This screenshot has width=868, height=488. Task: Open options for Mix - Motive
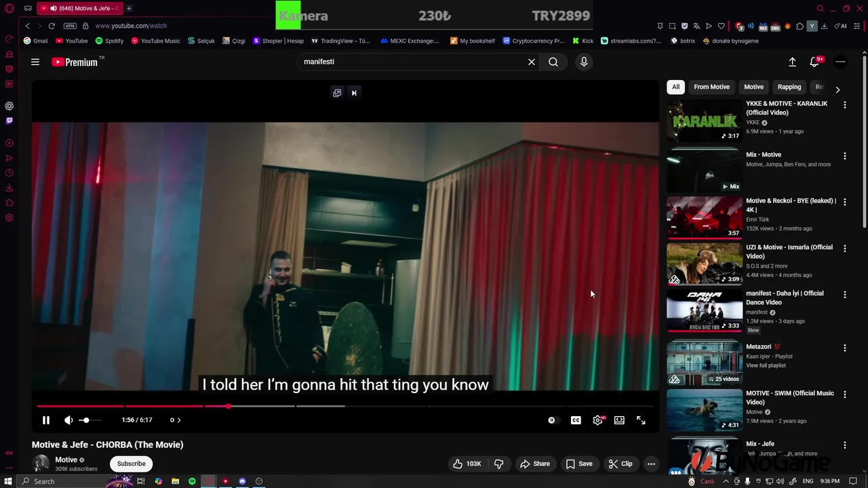(845, 156)
